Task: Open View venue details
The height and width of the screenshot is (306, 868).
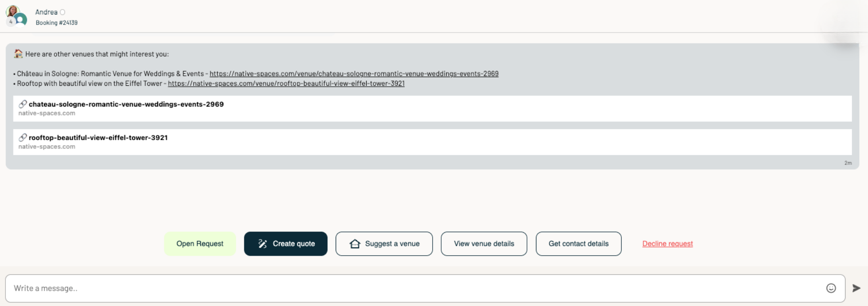Action: [483, 244]
